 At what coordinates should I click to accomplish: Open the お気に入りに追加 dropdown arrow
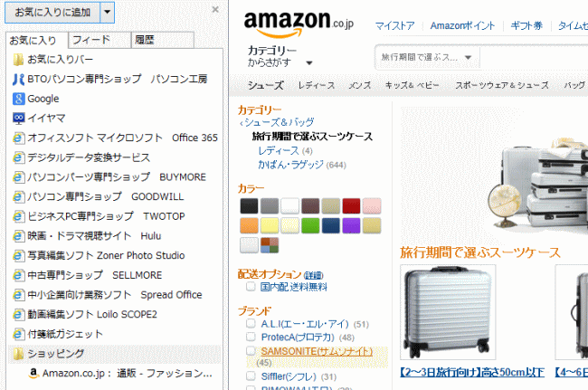(x=108, y=13)
